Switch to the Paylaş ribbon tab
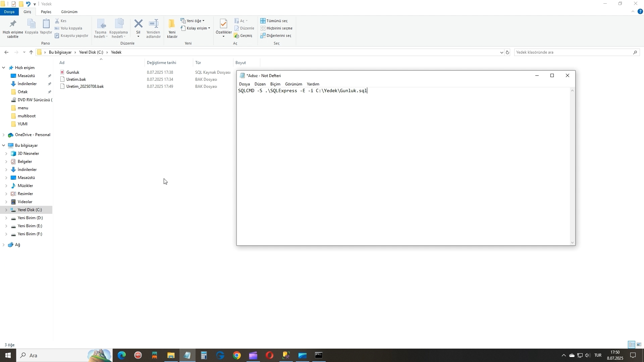 coord(46,12)
